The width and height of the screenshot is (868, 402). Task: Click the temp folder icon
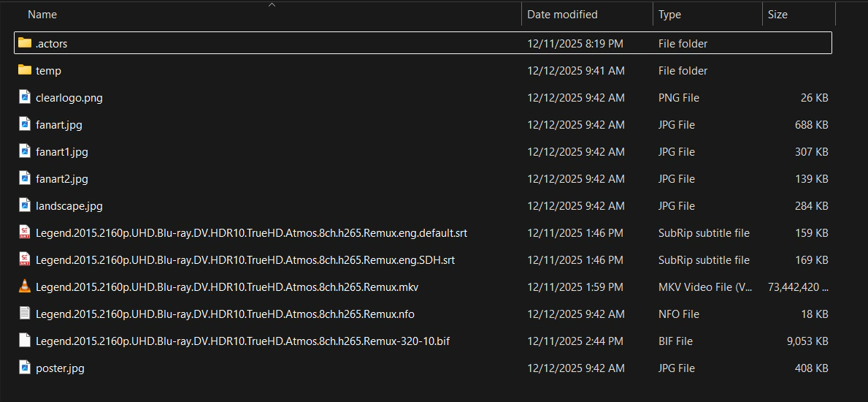tap(25, 70)
